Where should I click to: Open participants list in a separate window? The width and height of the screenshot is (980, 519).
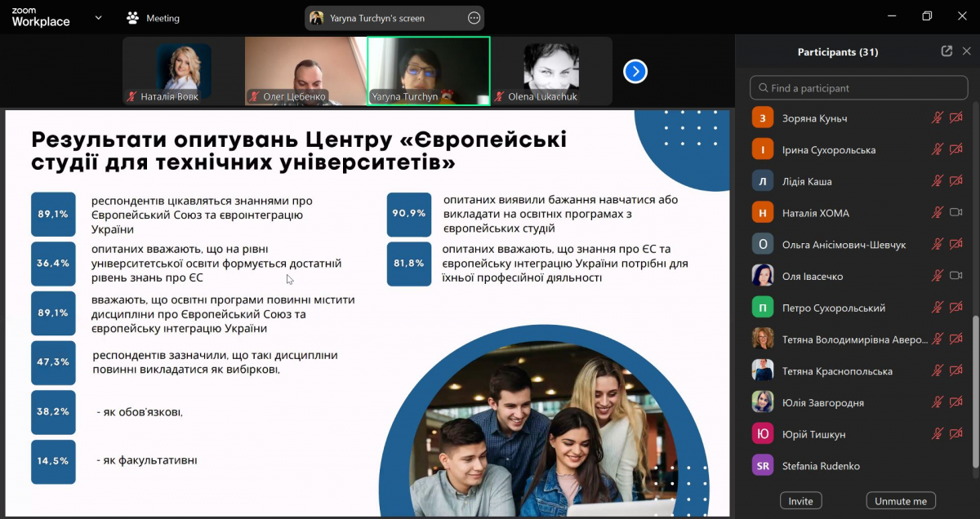(946, 51)
